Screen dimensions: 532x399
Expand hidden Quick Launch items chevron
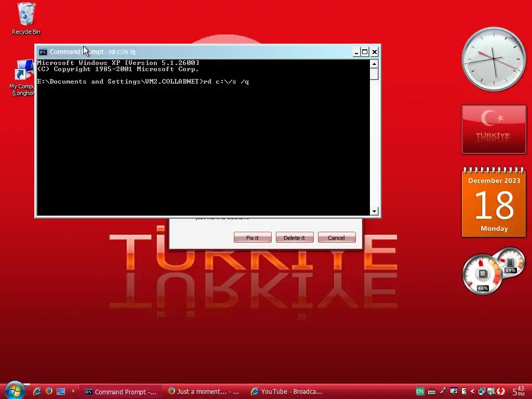click(73, 391)
